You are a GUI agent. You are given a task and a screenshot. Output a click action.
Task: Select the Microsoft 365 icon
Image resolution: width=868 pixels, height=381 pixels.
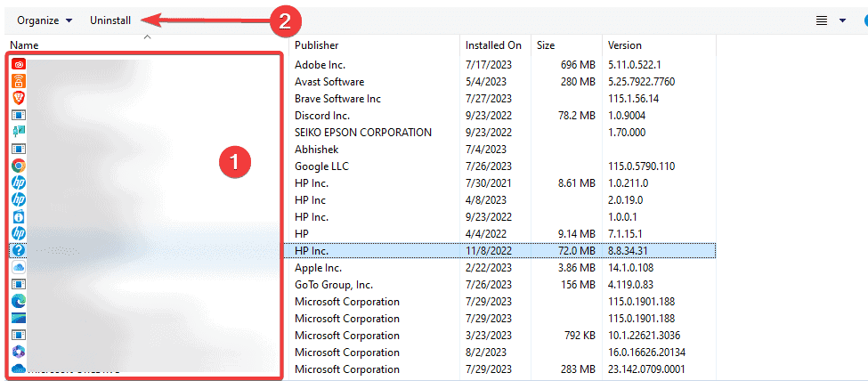pyautogui.click(x=19, y=352)
